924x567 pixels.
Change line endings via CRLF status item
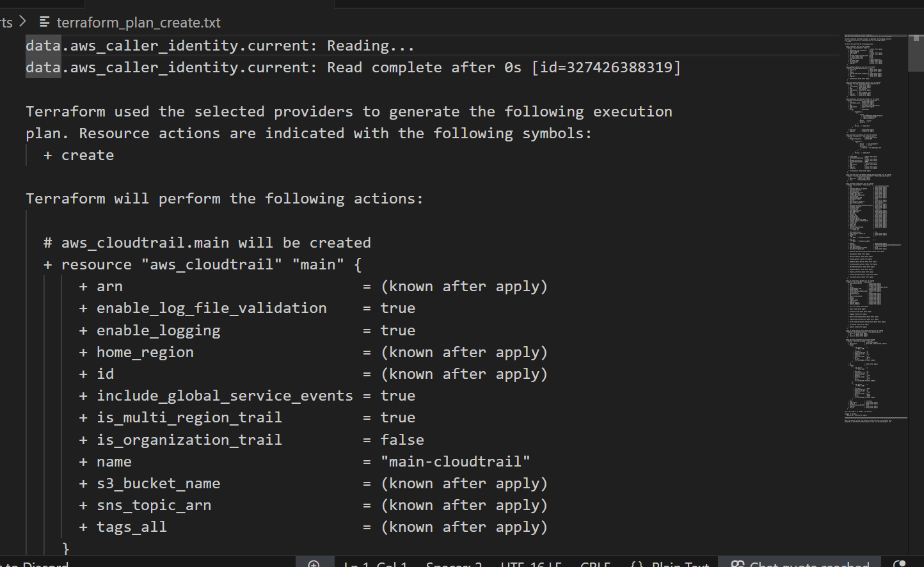594,564
